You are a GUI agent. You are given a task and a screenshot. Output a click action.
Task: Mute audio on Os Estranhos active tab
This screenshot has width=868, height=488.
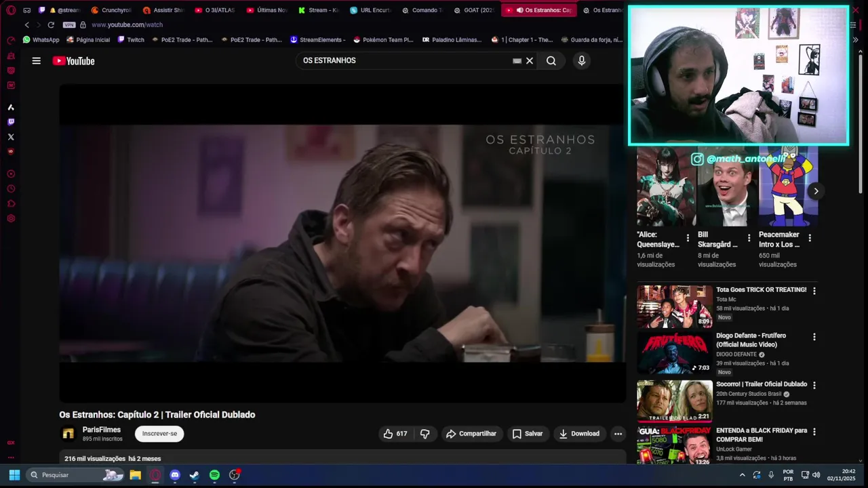519,10
